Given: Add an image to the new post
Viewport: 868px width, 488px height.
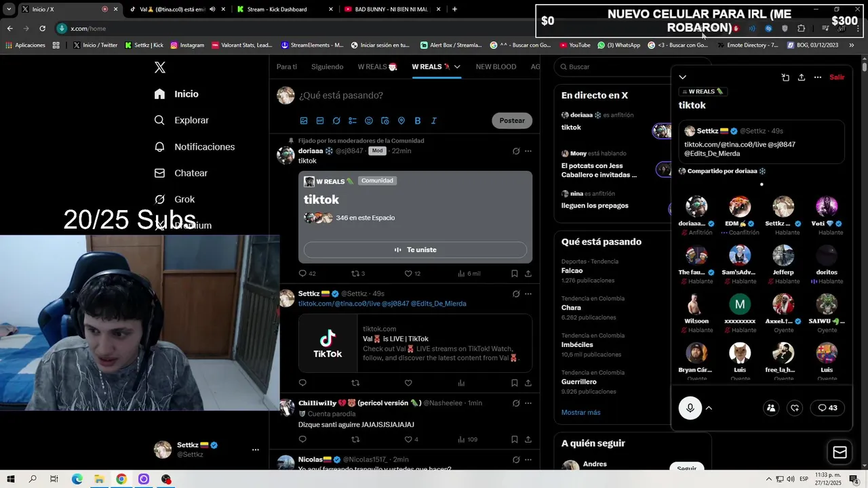Looking at the screenshot, I should pos(304,121).
